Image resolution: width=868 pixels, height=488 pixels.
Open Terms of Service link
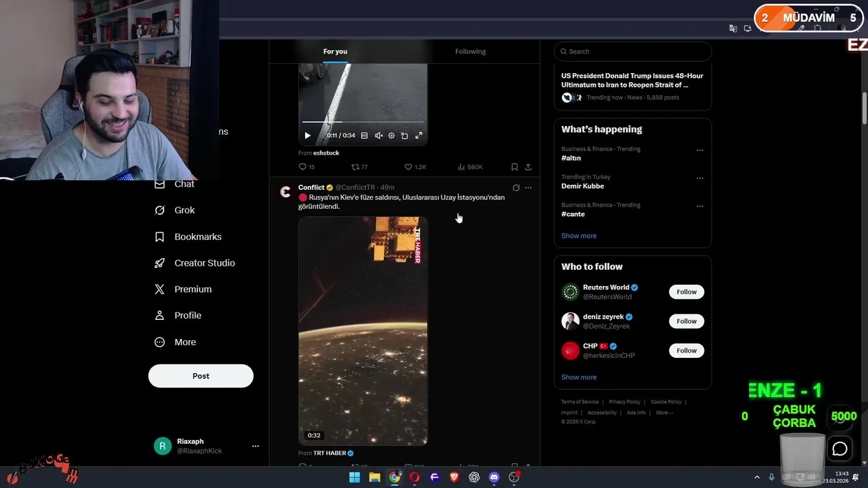pyautogui.click(x=580, y=402)
